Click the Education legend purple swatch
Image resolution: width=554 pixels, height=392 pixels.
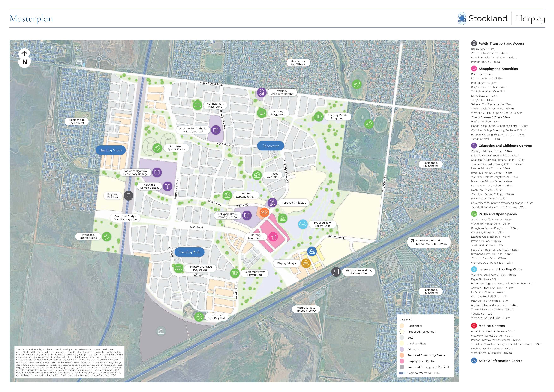402,349
